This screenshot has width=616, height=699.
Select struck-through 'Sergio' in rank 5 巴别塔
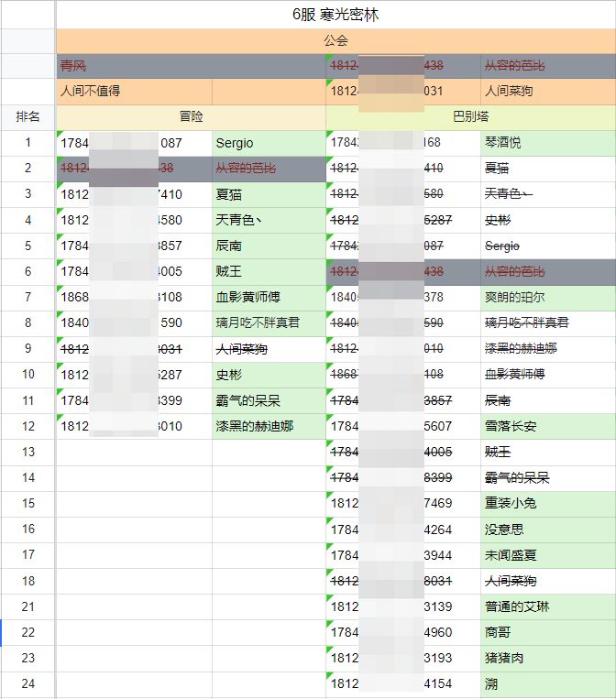[548, 246]
